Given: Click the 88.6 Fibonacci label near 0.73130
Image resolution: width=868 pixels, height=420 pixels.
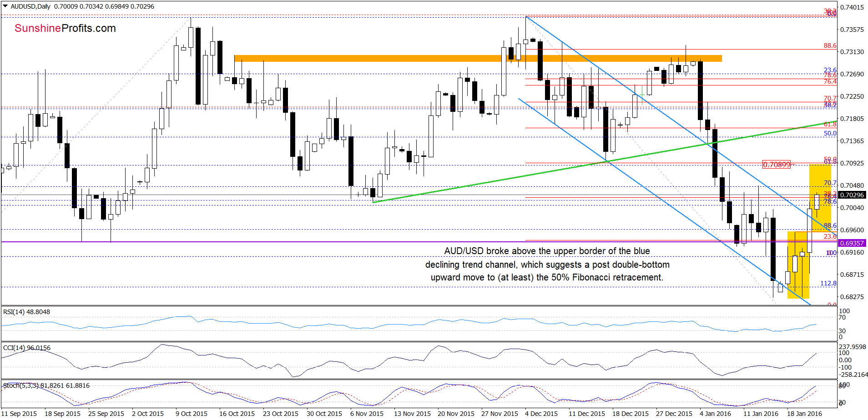Looking at the screenshot, I should tap(830, 45).
